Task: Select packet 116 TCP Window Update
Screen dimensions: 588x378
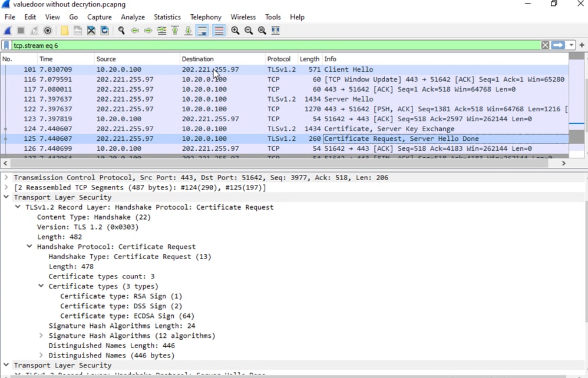Action: [284, 79]
